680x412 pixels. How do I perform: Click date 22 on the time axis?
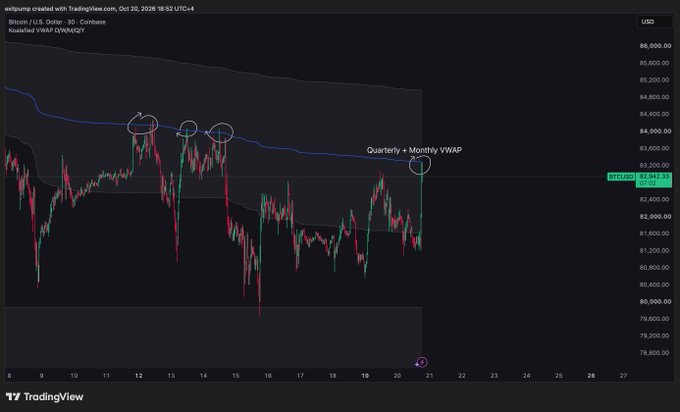pos(462,376)
